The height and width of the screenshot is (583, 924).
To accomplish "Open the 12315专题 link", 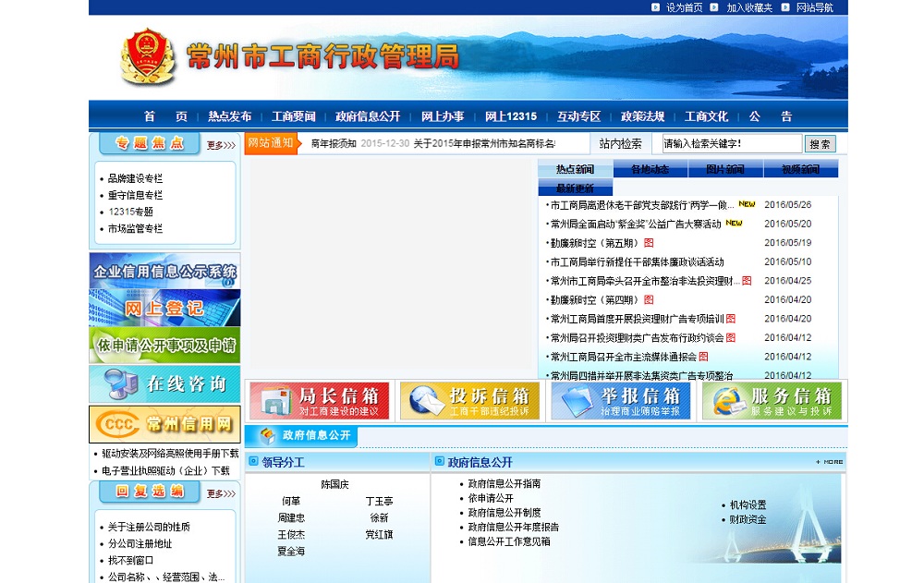I will click(130, 211).
